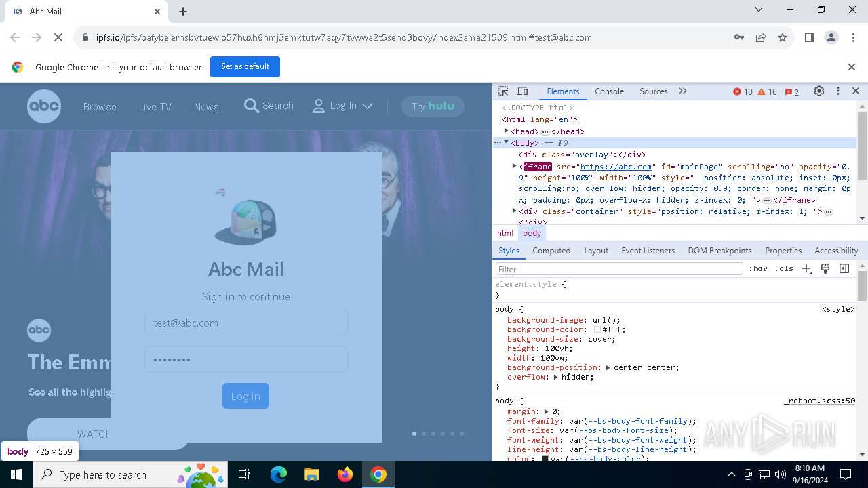Show more DevTools tabs chevron
868x488 pixels.
(683, 91)
